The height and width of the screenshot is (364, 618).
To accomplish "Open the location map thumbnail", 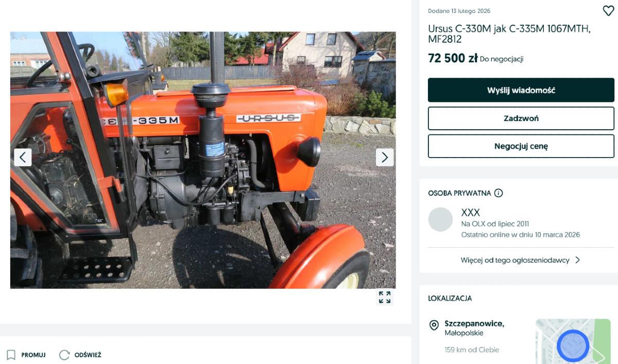I will [573, 341].
